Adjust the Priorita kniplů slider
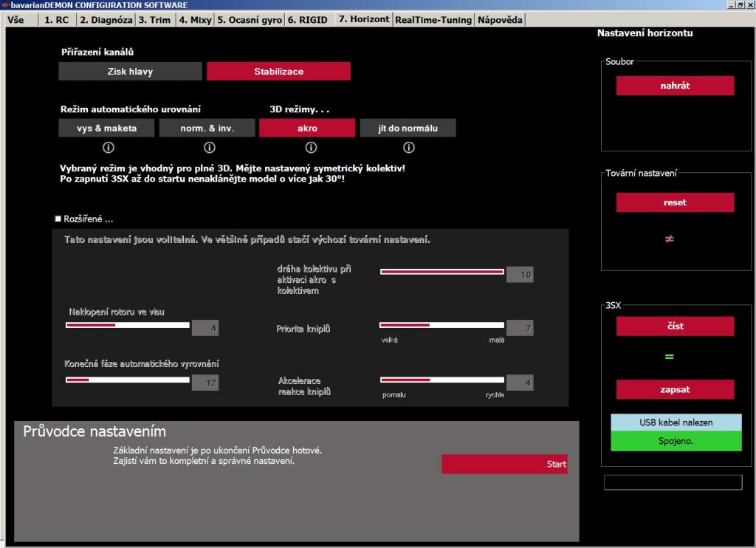Image resolution: width=756 pixels, height=548 pixels. point(441,324)
